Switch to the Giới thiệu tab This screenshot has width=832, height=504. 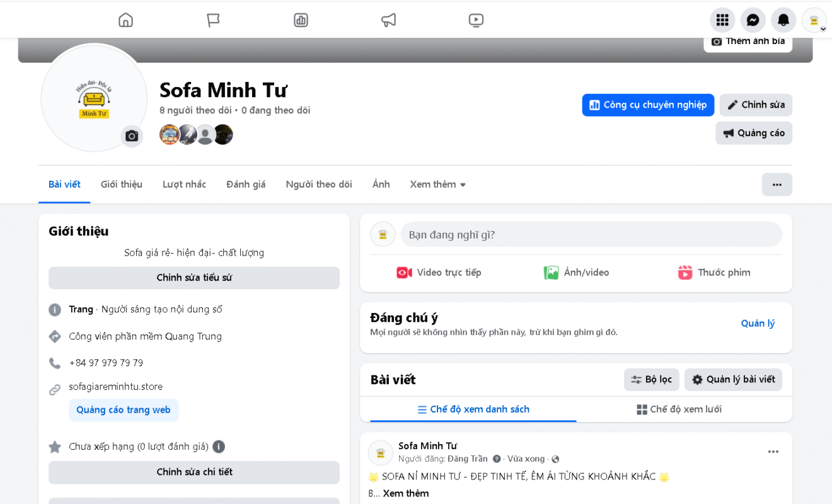[122, 185]
